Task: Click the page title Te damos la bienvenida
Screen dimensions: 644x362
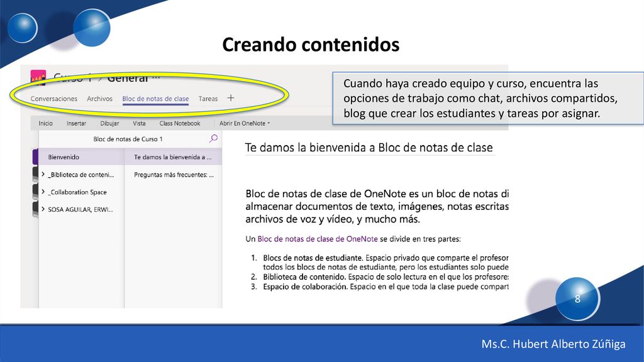Action: [x=369, y=147]
